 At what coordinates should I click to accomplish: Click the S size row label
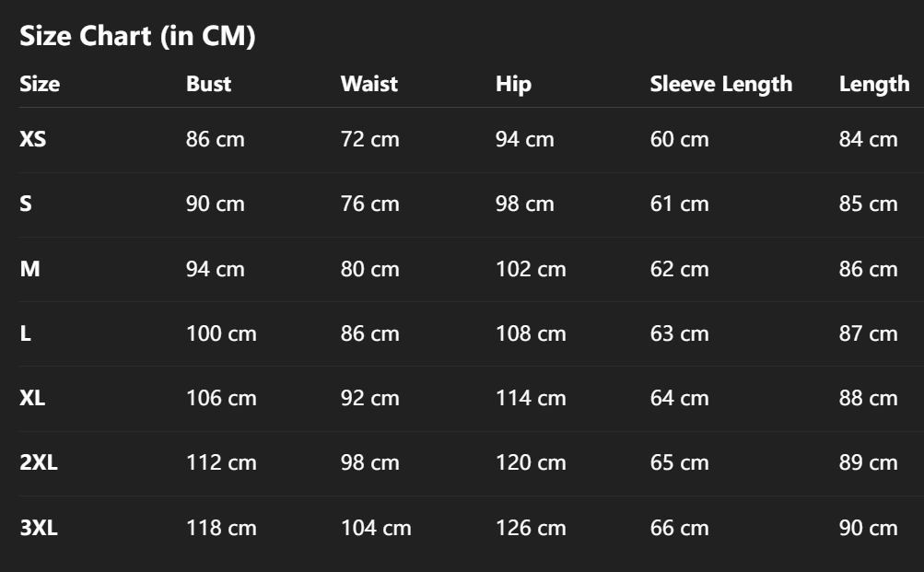pyautogui.click(x=26, y=204)
